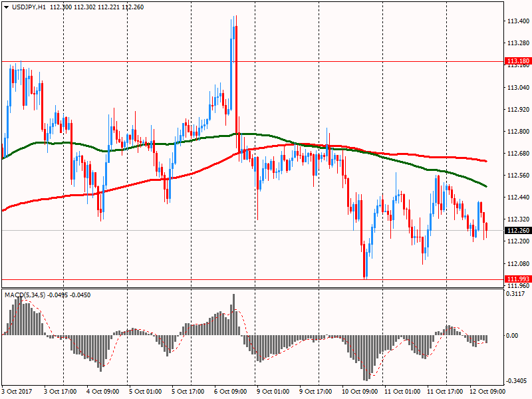Click the 112.560 price axis value
Screen dimensions: 532x399
(x=518, y=176)
